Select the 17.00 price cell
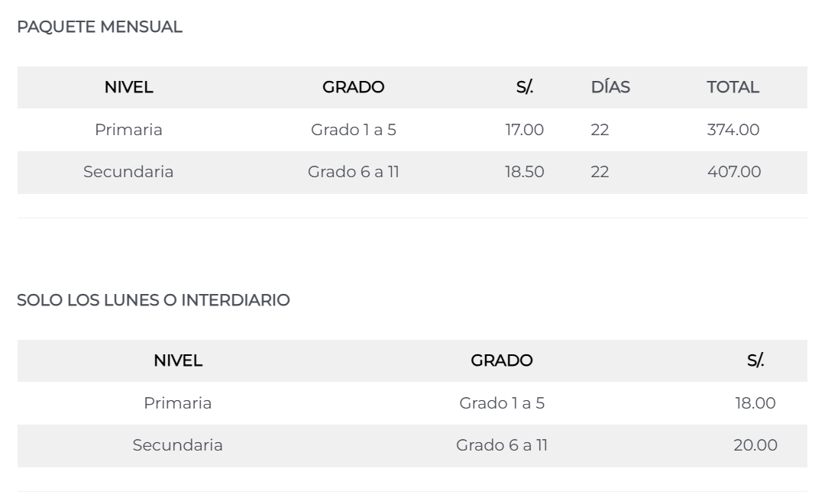The image size is (825, 504). pyautogui.click(x=524, y=130)
